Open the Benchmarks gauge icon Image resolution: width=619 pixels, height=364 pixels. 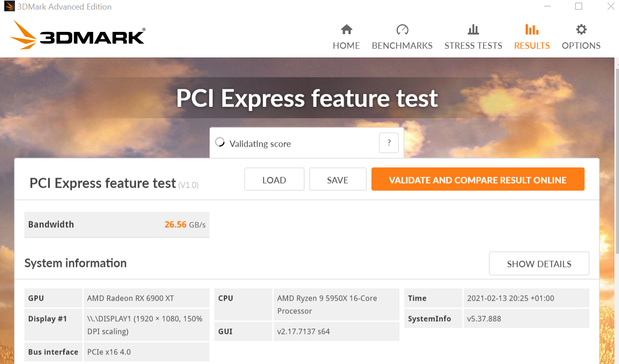(402, 30)
